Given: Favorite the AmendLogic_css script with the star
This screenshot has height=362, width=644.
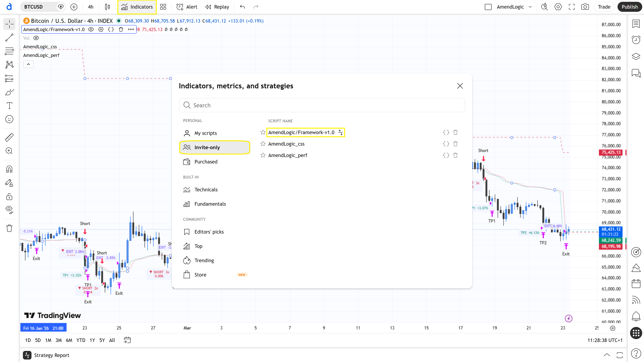Looking at the screenshot, I should (x=263, y=144).
